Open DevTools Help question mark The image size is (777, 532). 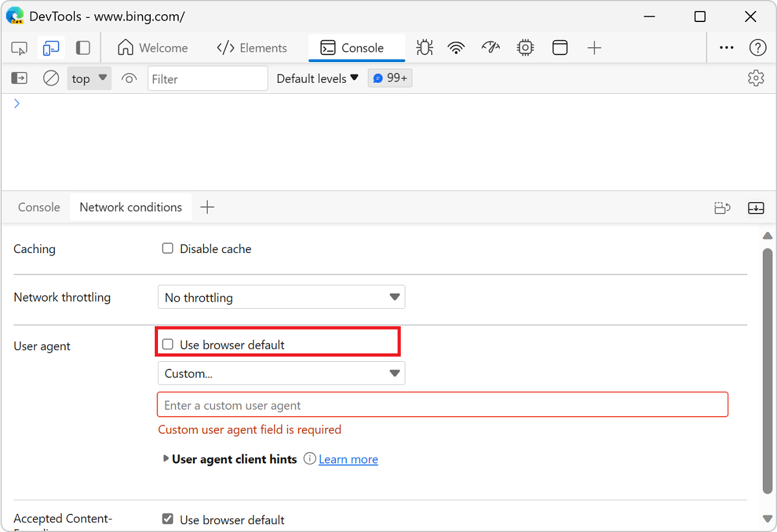(x=758, y=48)
